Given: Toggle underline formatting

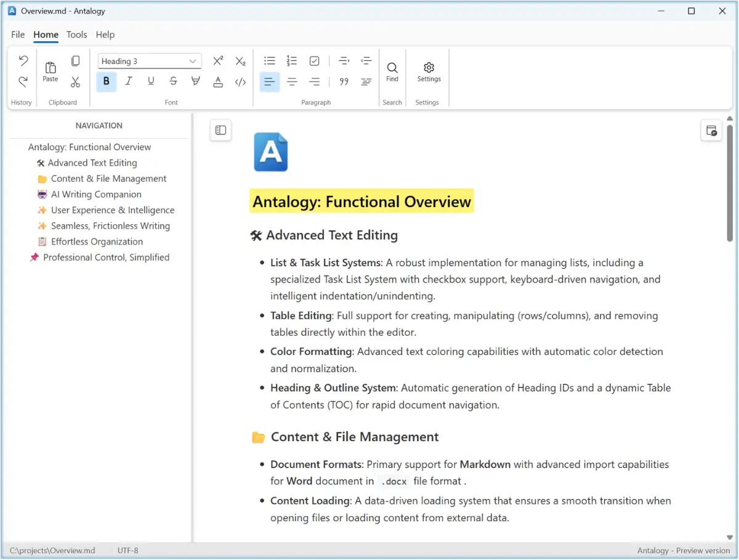Looking at the screenshot, I should point(151,81).
